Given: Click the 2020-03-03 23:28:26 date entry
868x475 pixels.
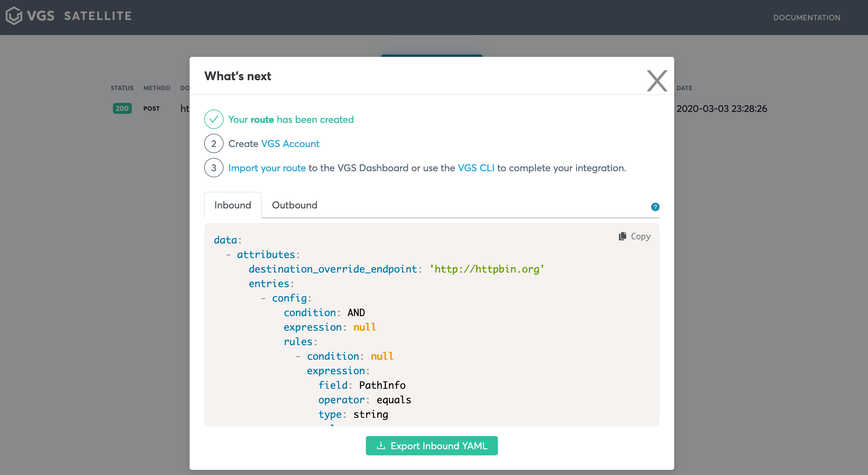Looking at the screenshot, I should (721, 108).
